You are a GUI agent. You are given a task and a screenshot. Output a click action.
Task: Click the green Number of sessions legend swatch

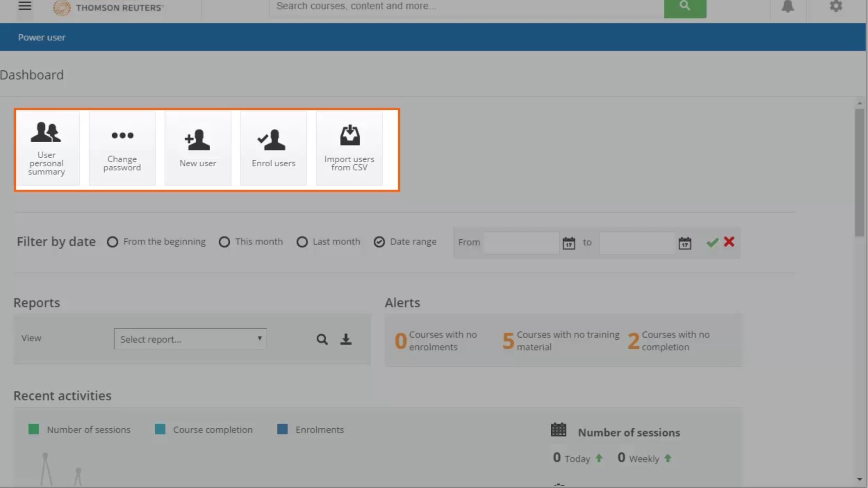click(34, 429)
